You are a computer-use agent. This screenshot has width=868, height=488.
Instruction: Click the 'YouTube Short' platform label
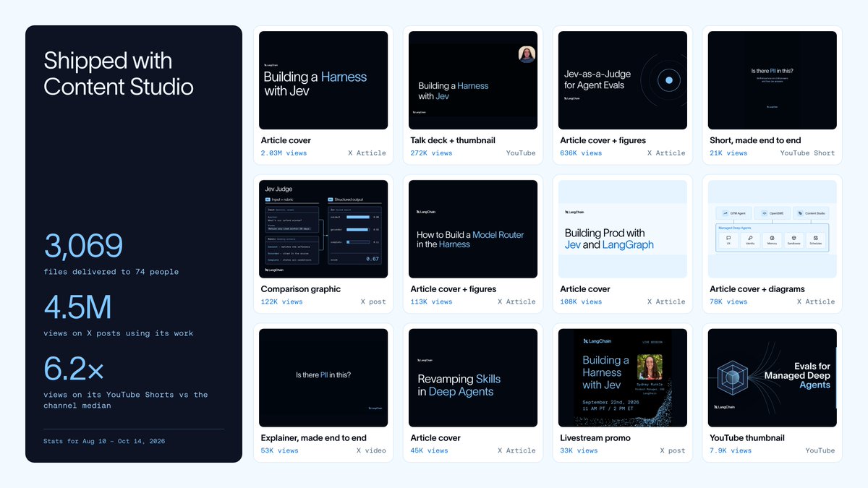click(807, 153)
